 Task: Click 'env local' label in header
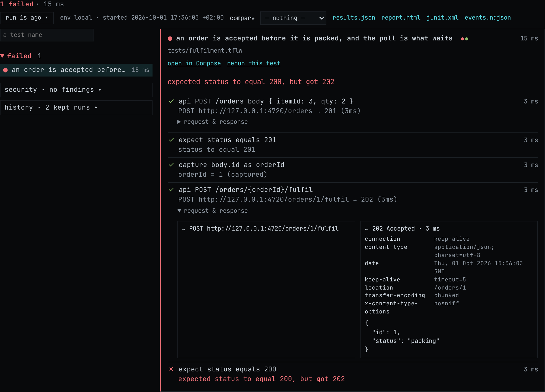[x=76, y=18]
